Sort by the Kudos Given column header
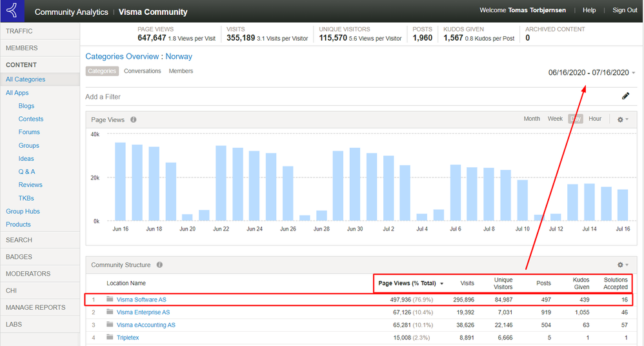Screen dimensions: 644x346 (581, 283)
